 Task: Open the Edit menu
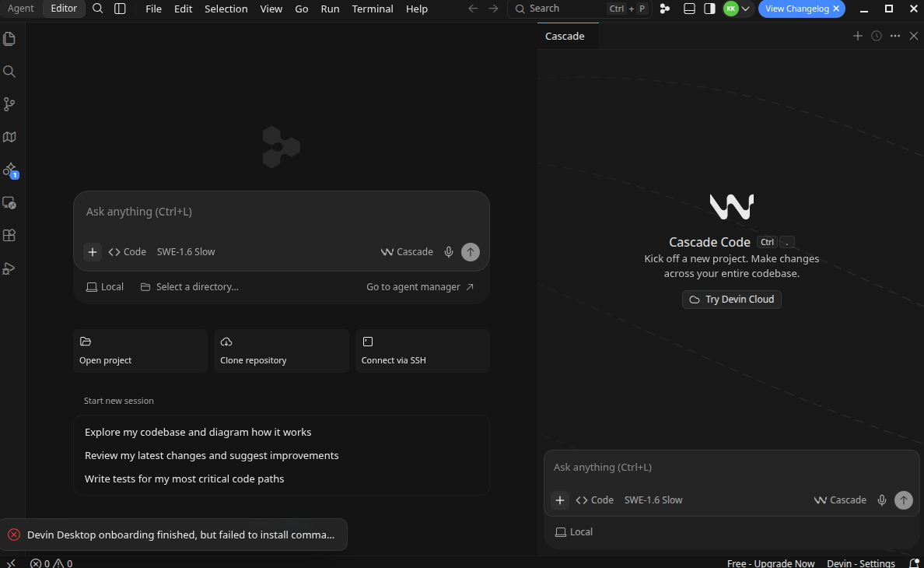184,9
